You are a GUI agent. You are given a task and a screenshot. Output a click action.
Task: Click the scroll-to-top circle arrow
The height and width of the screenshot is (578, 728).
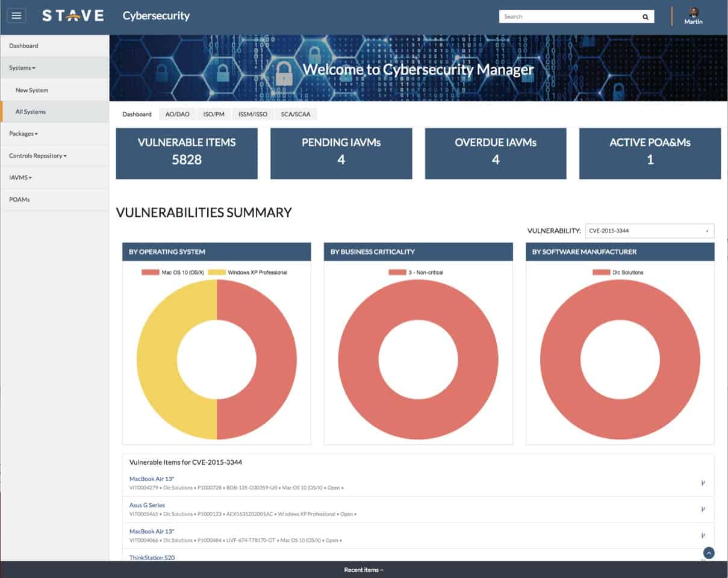click(708, 552)
